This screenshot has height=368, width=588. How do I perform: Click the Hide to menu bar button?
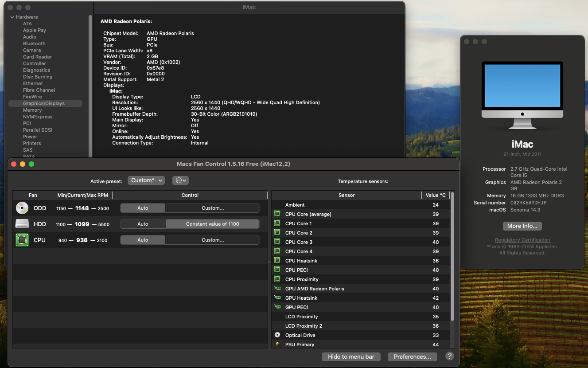coord(351,356)
